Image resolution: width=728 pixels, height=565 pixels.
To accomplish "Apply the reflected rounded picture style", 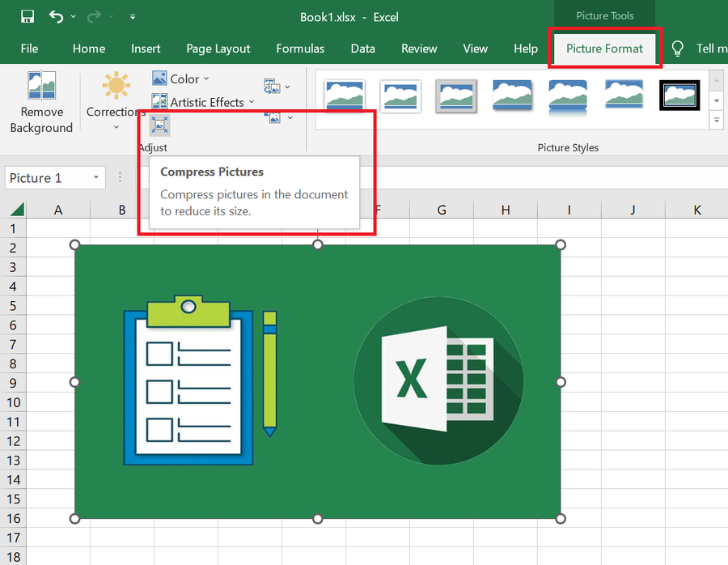I will point(568,96).
